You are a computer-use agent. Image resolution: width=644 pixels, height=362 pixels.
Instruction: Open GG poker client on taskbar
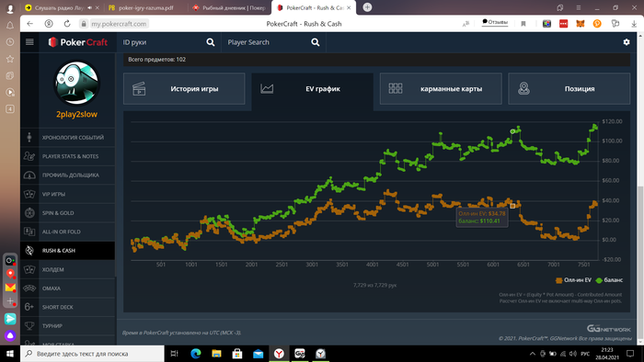pyautogui.click(x=299, y=354)
